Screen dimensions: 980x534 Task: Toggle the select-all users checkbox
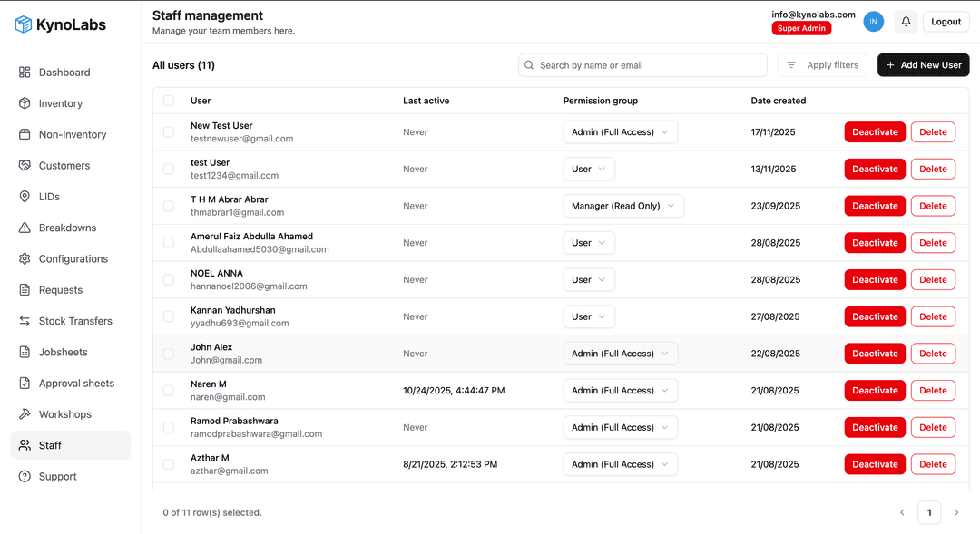pyautogui.click(x=169, y=101)
